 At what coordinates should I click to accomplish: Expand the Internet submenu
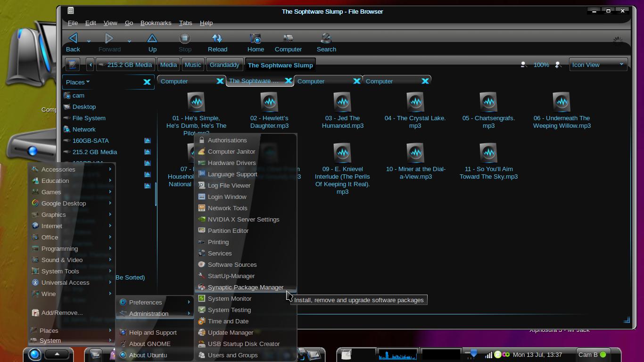tap(72, 226)
